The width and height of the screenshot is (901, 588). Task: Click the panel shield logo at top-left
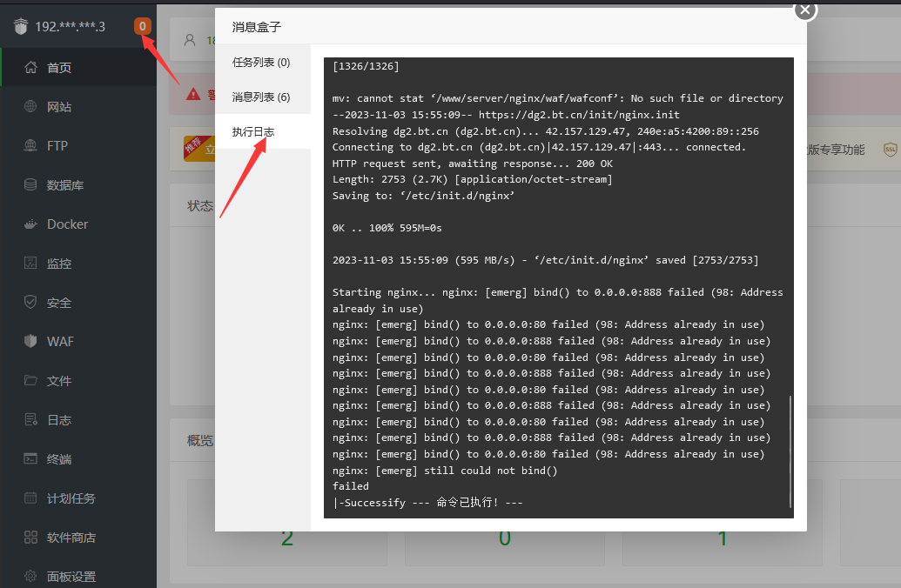click(21, 26)
